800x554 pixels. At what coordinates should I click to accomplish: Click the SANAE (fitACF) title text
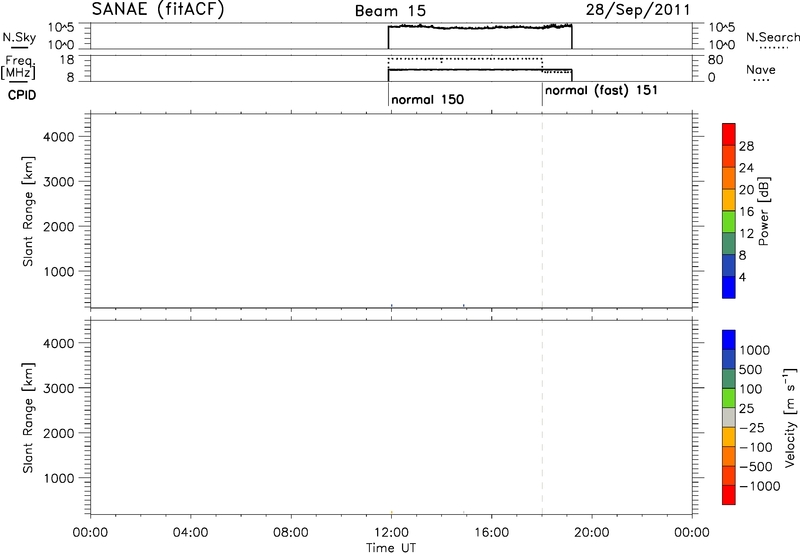coord(158,9)
